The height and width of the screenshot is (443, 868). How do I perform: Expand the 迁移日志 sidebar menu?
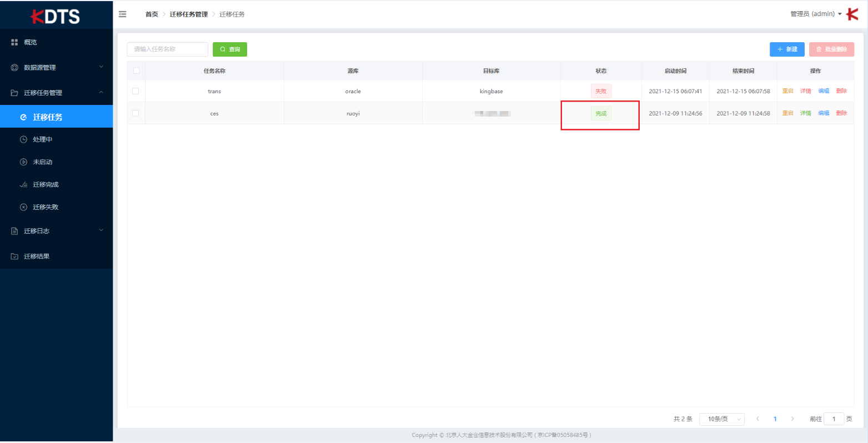(x=57, y=231)
